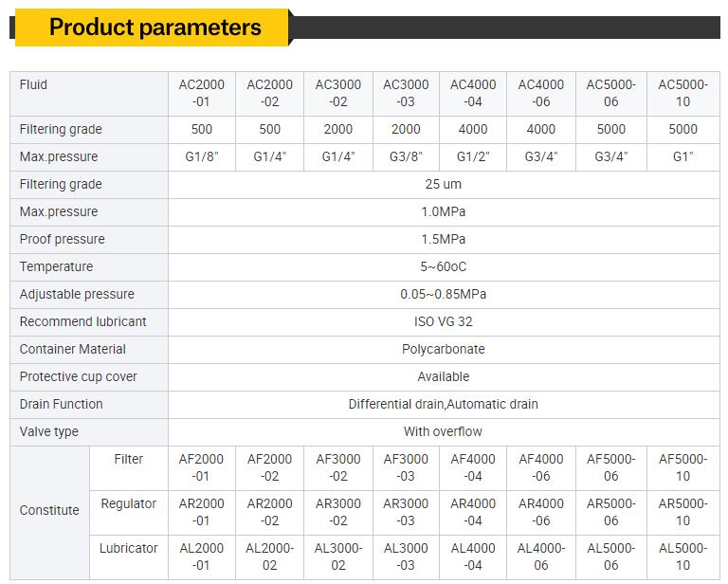This screenshot has width=728, height=584.
Task: Click the 0.05~0.85MPa adjustable pressure value
Action: click(444, 294)
